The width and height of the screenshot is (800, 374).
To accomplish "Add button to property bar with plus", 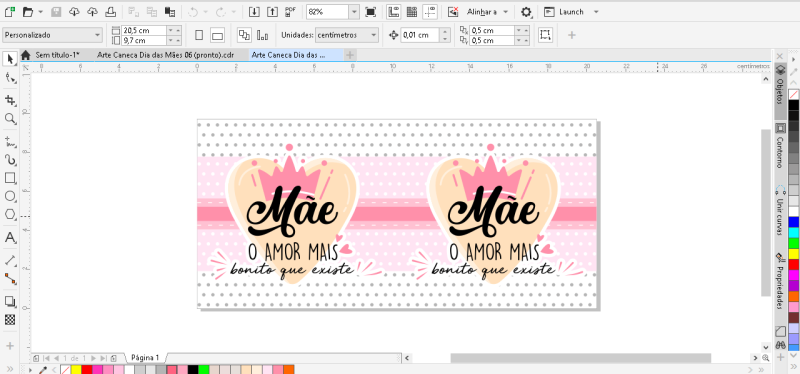I will click(x=571, y=35).
